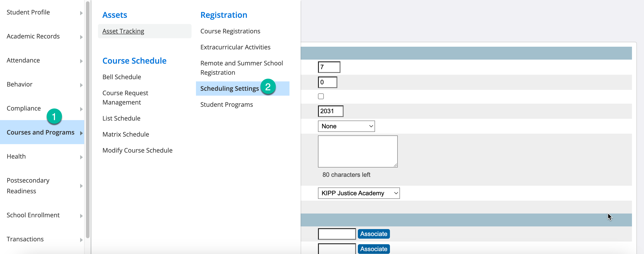
Task: Select Scheduling Settings menu item
Action: point(229,89)
